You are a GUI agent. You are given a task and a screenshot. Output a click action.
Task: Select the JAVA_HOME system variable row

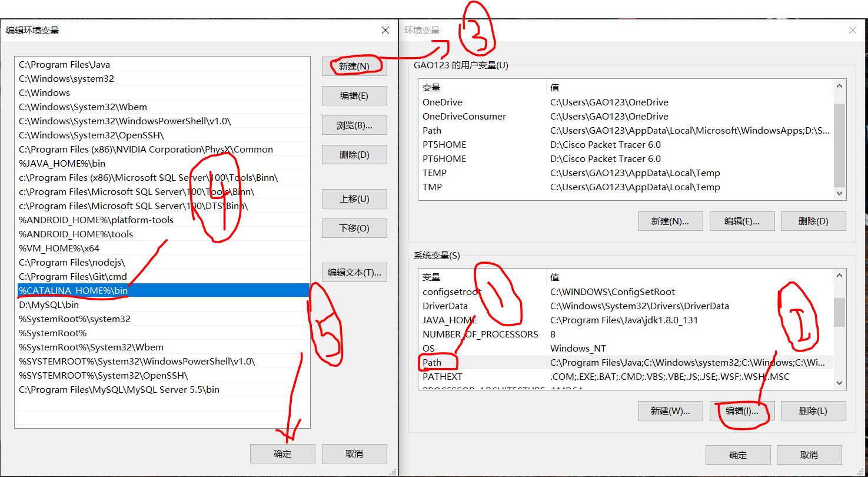tap(626, 320)
